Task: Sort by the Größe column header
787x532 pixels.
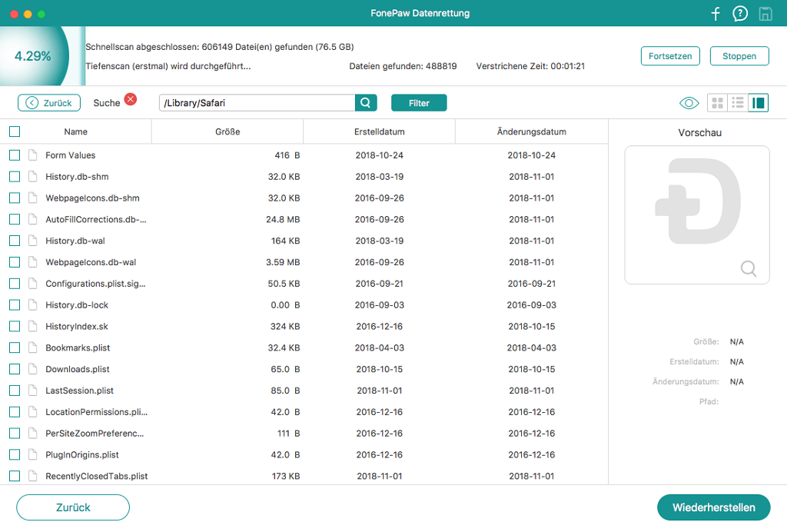Action: click(227, 131)
